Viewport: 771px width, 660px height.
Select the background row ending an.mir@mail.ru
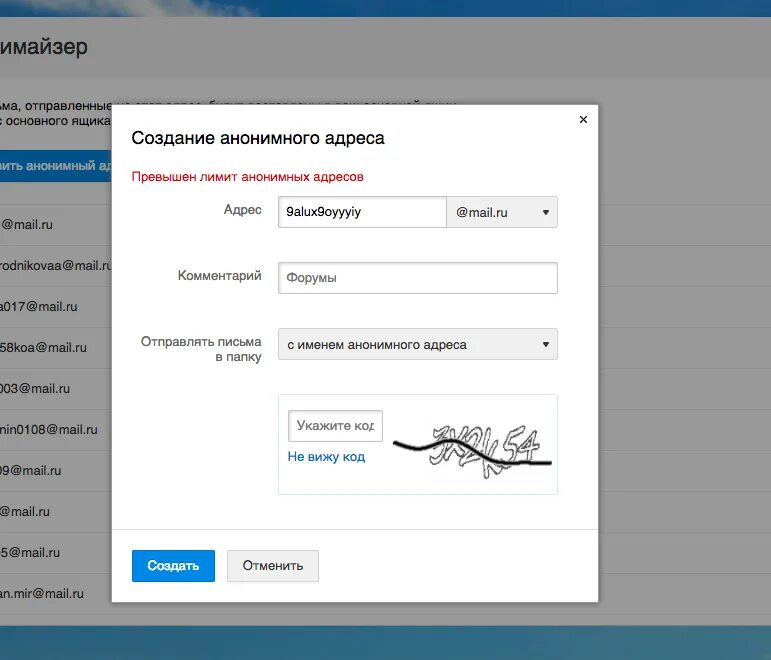click(56, 594)
